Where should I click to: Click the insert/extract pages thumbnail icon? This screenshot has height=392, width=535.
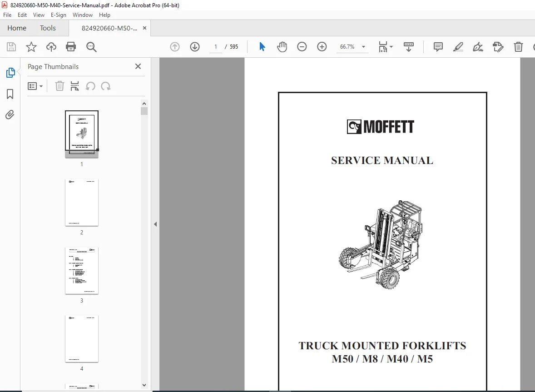(74, 86)
